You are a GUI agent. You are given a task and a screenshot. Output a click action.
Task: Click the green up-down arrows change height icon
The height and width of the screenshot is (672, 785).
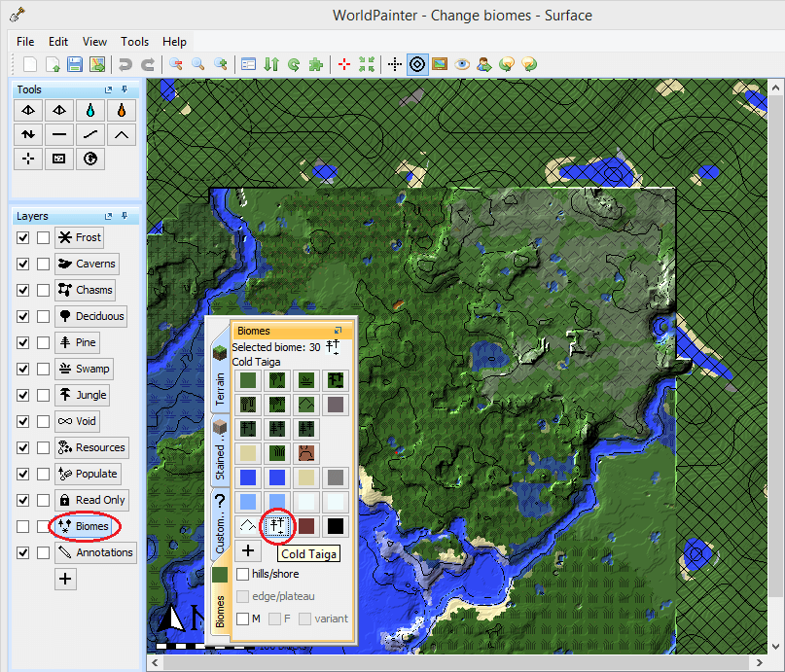271,64
